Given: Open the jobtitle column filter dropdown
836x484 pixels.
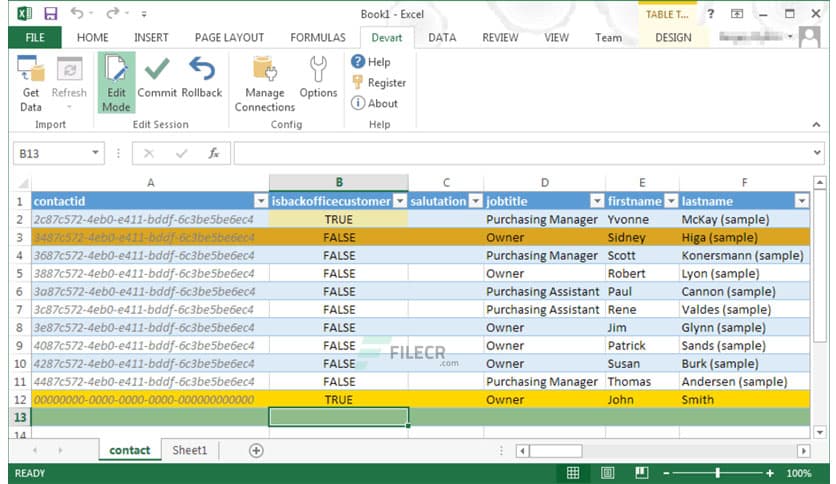Looking at the screenshot, I should coord(597,201).
